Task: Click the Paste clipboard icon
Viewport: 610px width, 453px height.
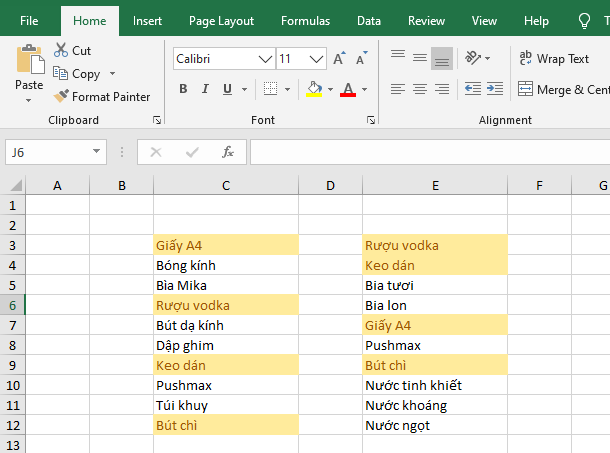Action: coord(29,59)
